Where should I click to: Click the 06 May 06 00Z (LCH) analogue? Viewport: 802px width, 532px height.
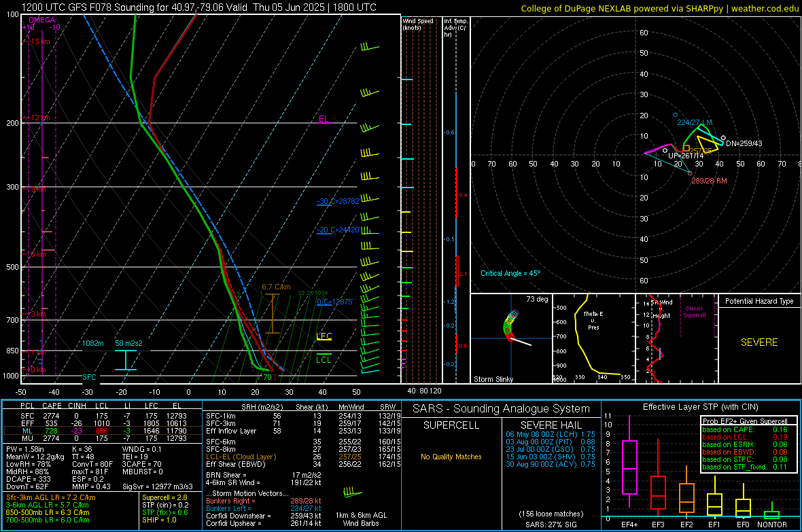click(x=551, y=434)
